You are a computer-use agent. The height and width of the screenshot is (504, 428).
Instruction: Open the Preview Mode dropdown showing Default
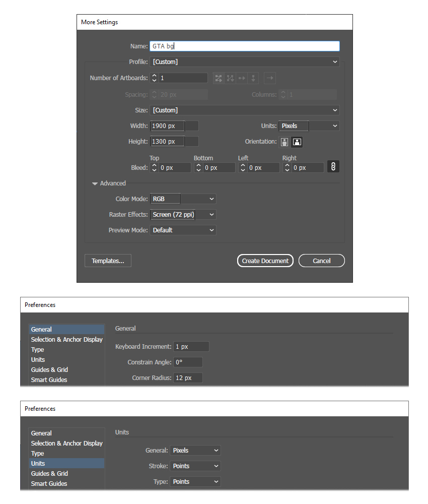(x=183, y=230)
